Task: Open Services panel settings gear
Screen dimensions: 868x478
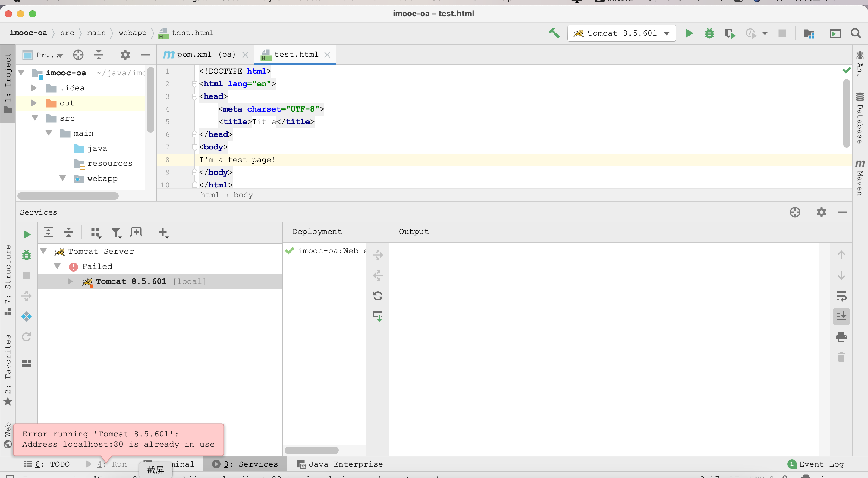Action: [x=822, y=212]
